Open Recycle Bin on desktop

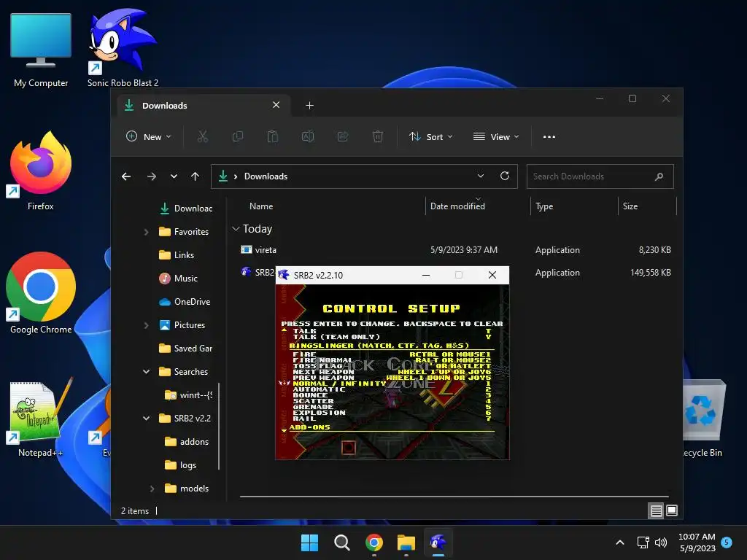(x=703, y=418)
